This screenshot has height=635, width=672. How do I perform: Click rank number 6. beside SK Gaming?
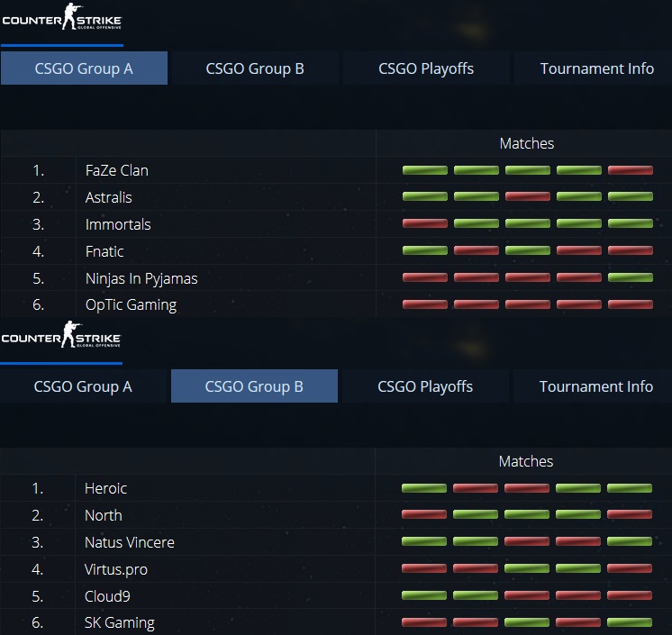click(x=38, y=622)
